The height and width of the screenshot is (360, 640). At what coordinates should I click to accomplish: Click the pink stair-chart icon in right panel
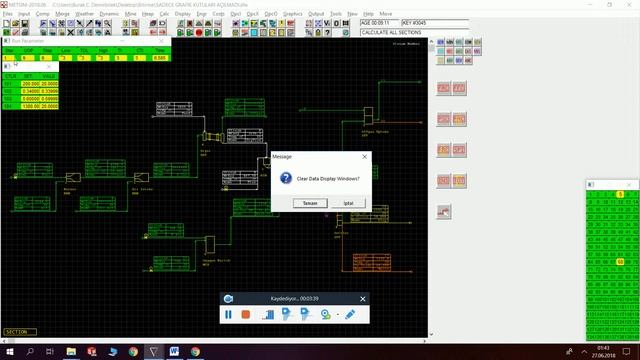click(444, 211)
